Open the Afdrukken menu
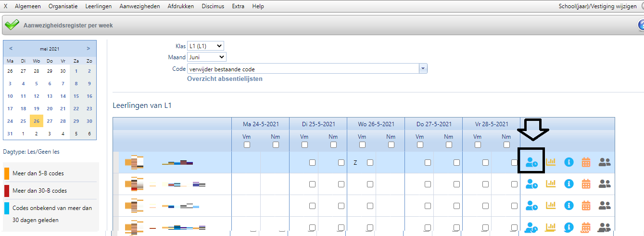 tap(181, 6)
